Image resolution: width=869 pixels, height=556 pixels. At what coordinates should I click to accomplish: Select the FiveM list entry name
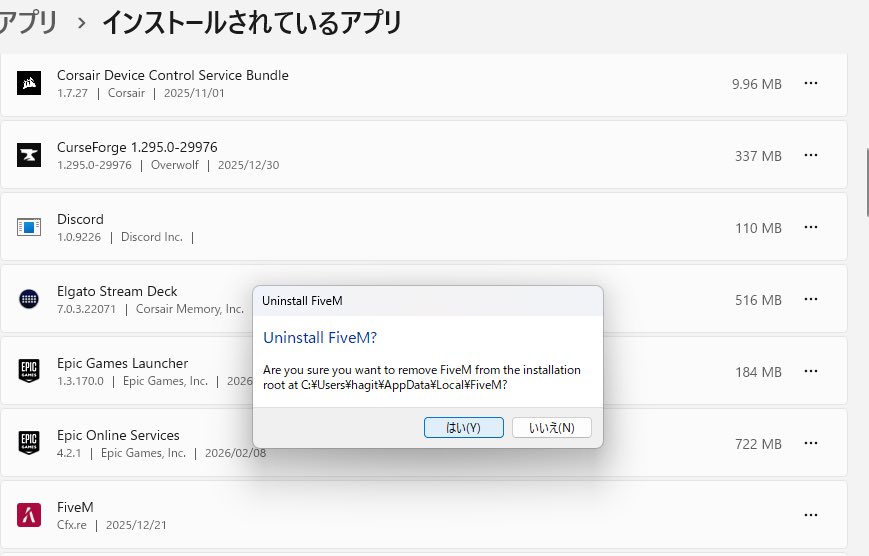pyautogui.click(x=75, y=508)
